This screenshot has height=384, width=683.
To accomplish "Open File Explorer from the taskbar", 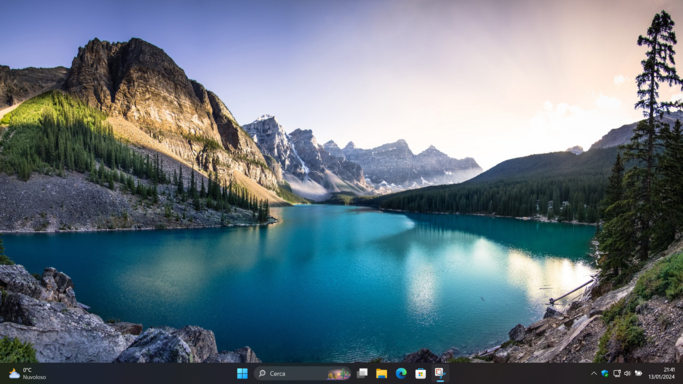I will point(382,373).
